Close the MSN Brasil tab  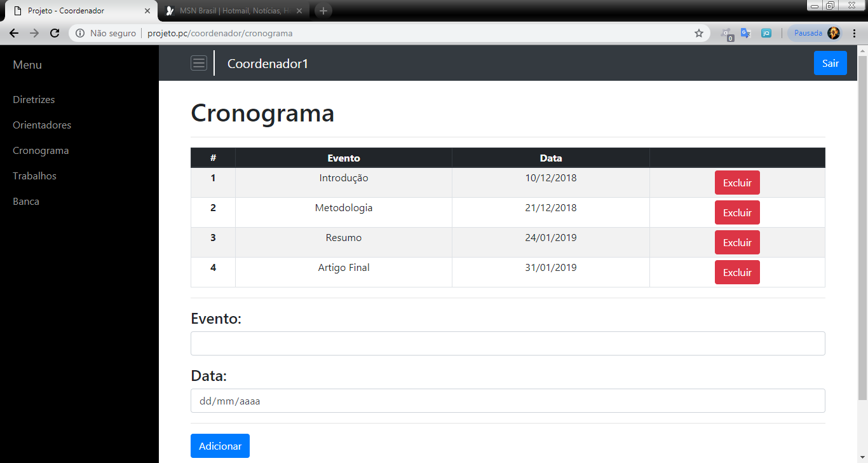pos(300,11)
